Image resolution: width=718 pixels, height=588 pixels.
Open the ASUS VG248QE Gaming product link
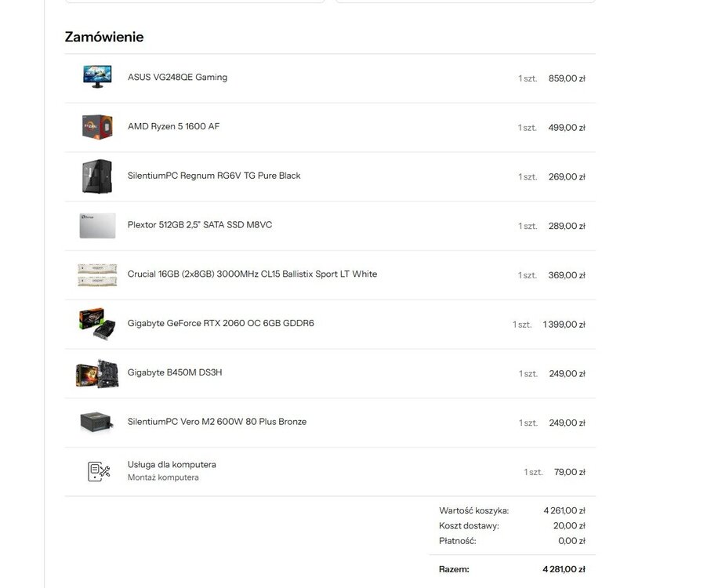177,77
